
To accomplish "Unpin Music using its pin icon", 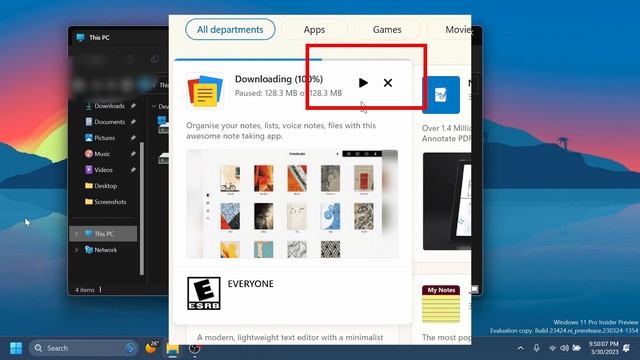I will point(133,154).
